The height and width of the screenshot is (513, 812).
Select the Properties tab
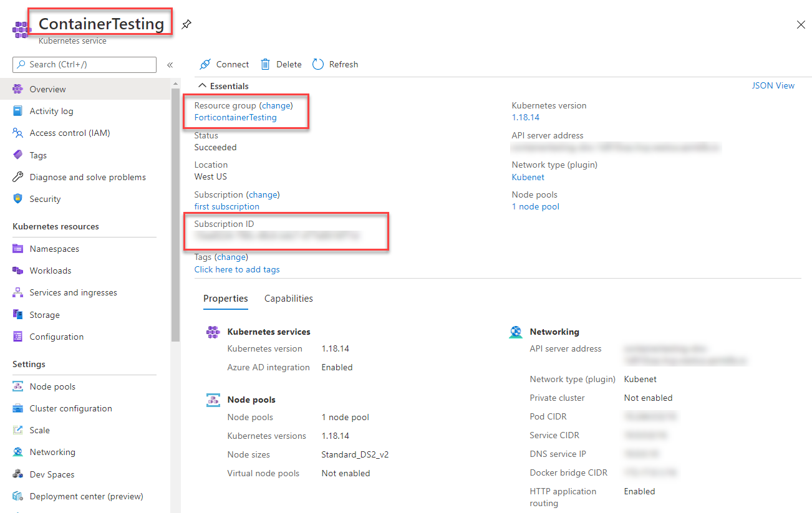pyautogui.click(x=226, y=299)
